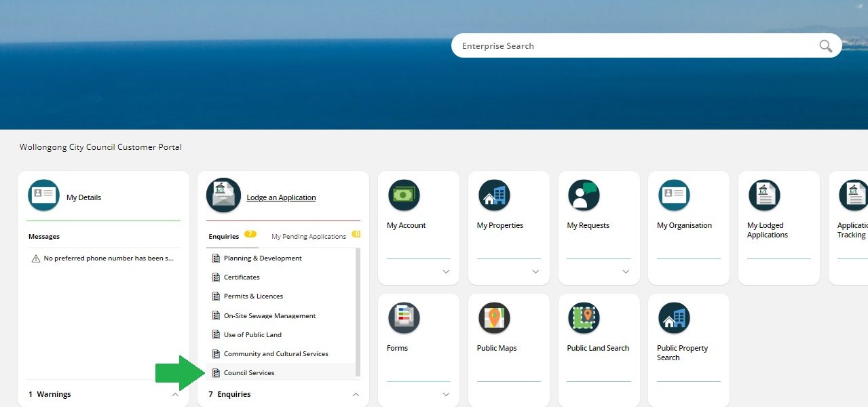Switch to the My Pending Applications tab
Screen dimensions: 868x407
click(x=309, y=237)
